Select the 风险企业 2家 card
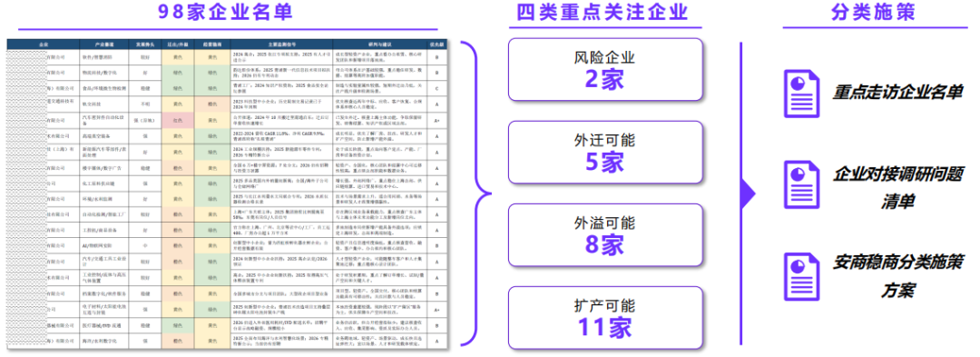The width and height of the screenshot is (980, 357). tap(604, 70)
